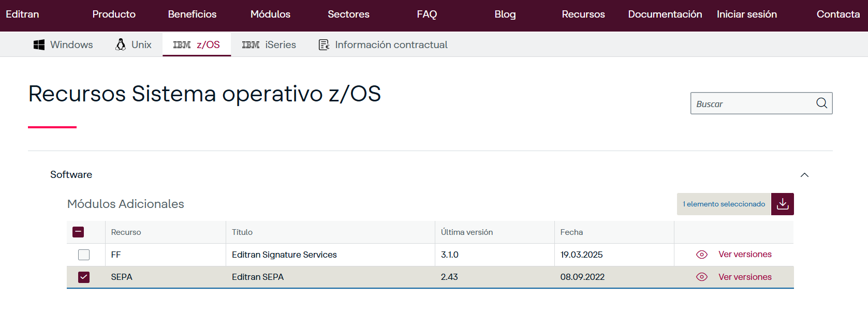This screenshot has height=313, width=868.
Task: Open the Información contractual tab
Action: 391,45
